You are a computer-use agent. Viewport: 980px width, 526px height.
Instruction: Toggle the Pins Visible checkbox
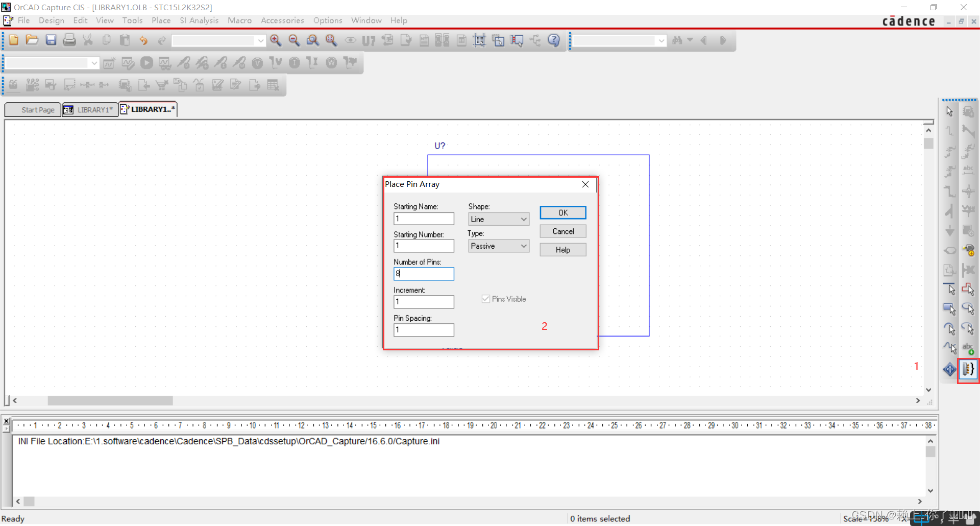pos(486,299)
